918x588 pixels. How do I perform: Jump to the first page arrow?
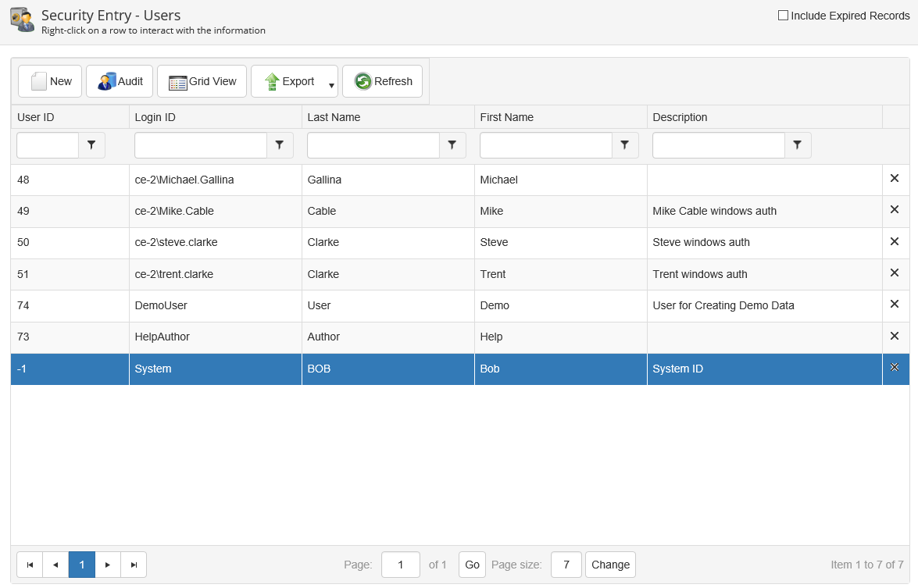click(30, 565)
